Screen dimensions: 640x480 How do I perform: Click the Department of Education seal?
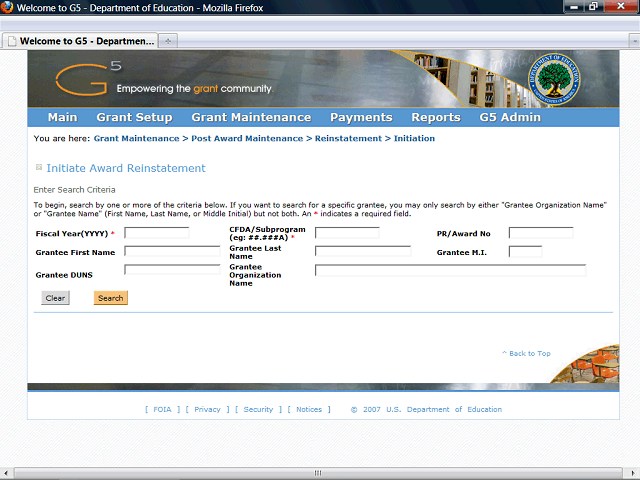click(x=554, y=79)
